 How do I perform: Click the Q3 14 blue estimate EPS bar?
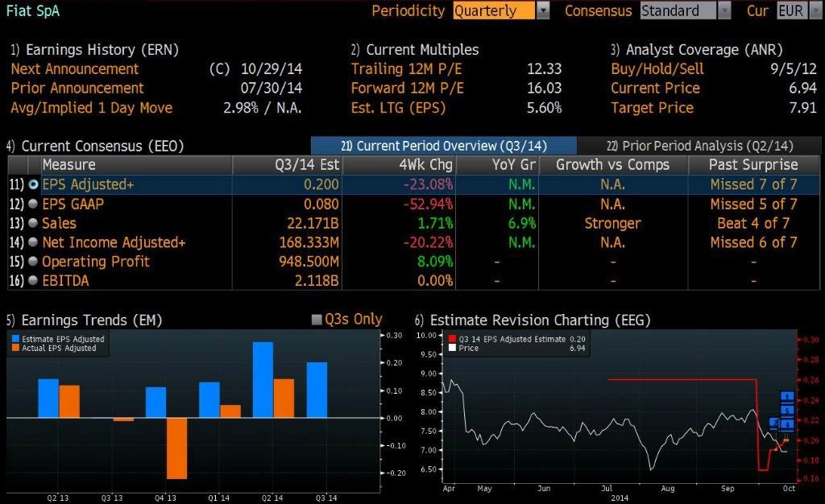(x=317, y=390)
